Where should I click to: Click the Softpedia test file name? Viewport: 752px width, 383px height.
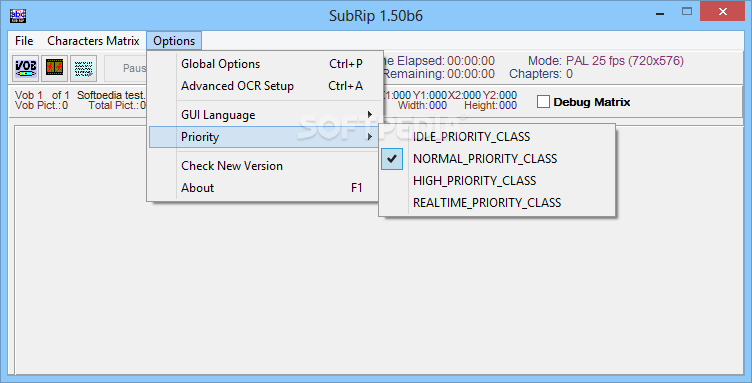pyautogui.click(x=111, y=95)
